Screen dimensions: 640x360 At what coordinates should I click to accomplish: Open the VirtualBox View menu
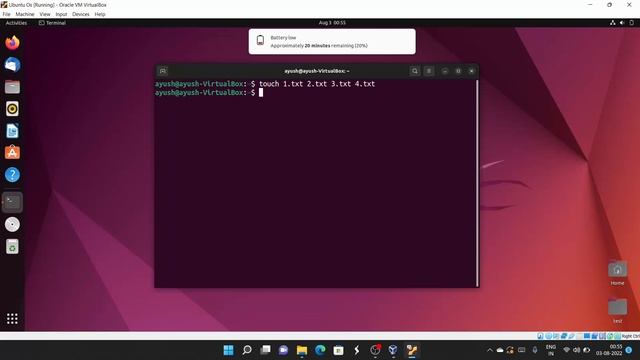pyautogui.click(x=45, y=14)
